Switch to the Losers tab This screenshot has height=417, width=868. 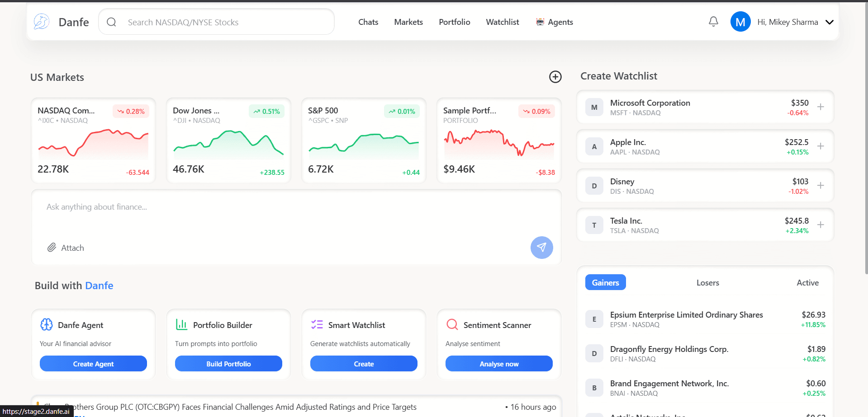pyautogui.click(x=707, y=282)
